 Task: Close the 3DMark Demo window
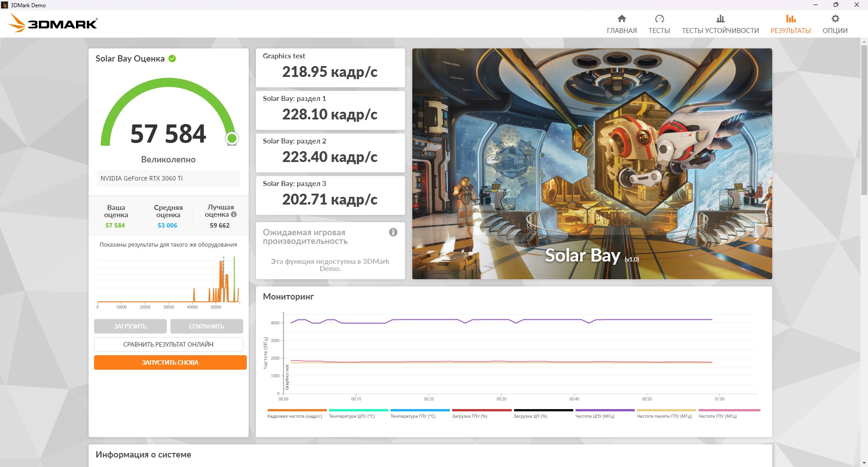coord(857,5)
